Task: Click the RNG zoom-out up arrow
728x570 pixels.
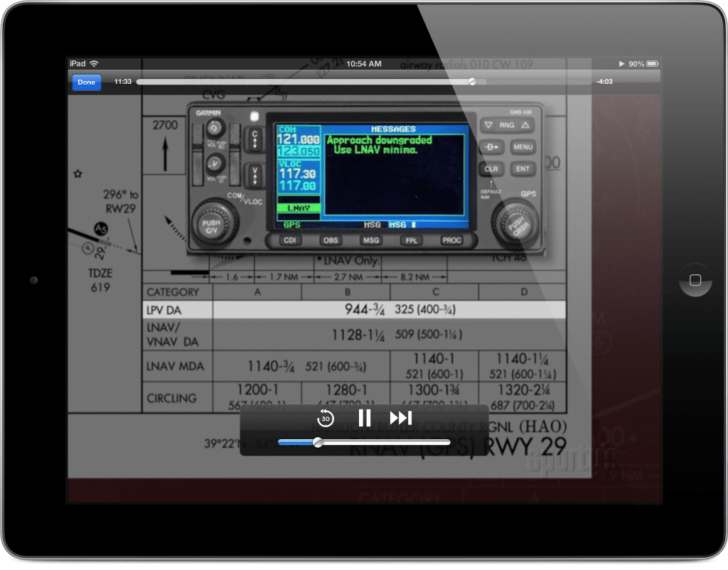Action: [525, 125]
